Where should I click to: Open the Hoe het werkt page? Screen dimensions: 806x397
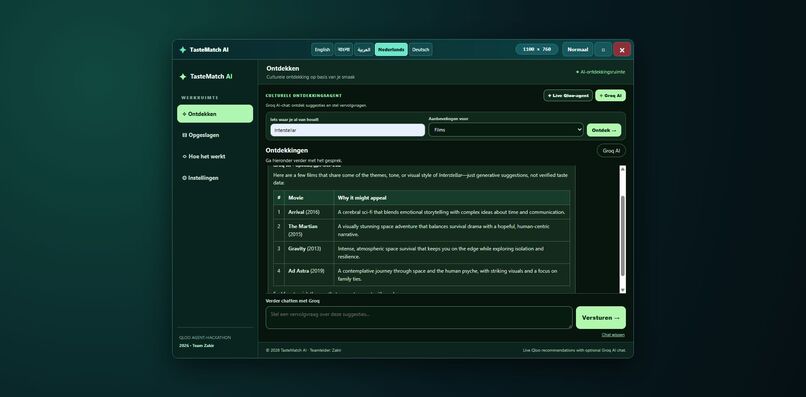[x=215, y=156]
